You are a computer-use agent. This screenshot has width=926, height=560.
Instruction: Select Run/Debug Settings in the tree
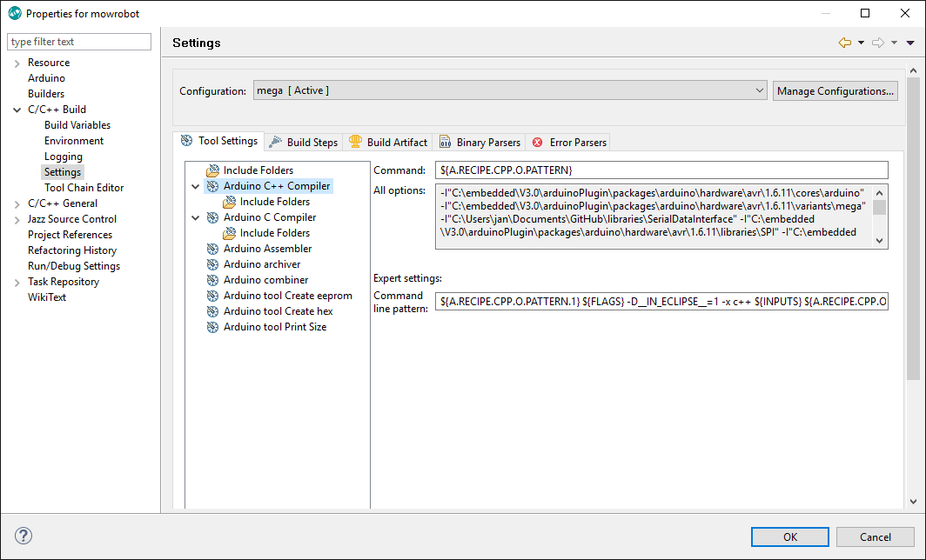point(74,266)
